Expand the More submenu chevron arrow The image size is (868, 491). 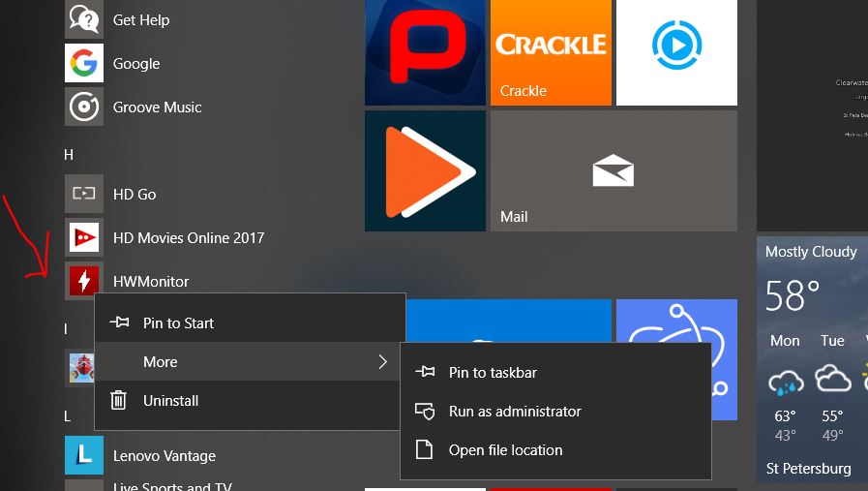382,362
